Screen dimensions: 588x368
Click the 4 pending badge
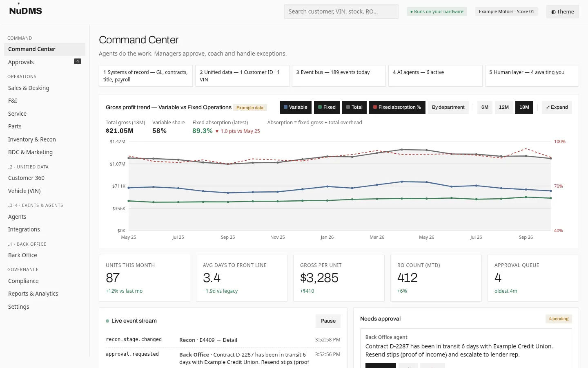559,319
